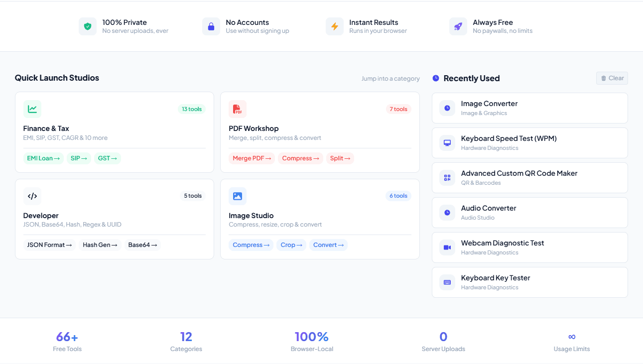Click the 13 tools badge

pos(192,109)
